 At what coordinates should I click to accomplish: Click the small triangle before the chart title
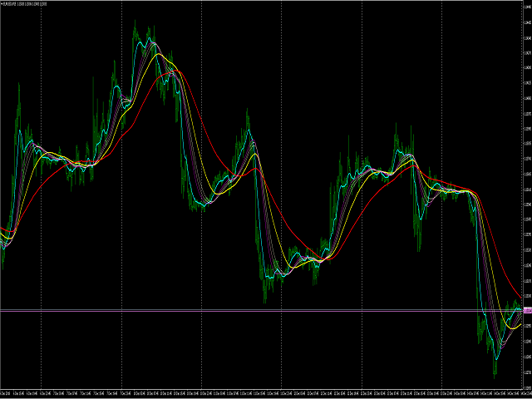point(2,4)
